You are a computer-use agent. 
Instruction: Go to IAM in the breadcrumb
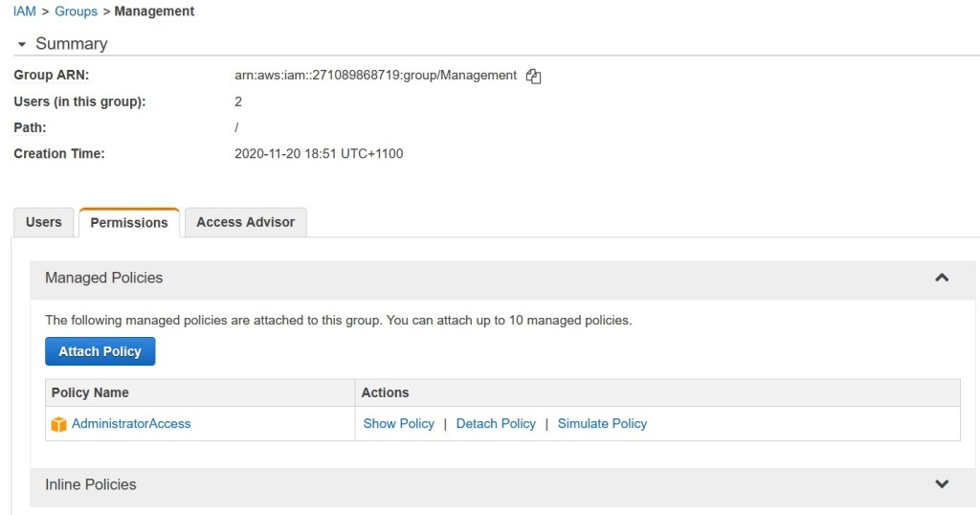[x=25, y=11]
